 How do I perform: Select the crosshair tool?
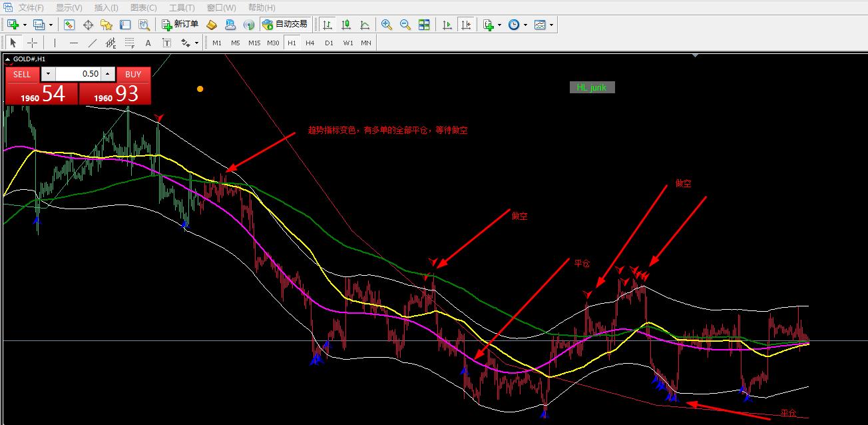[x=32, y=43]
